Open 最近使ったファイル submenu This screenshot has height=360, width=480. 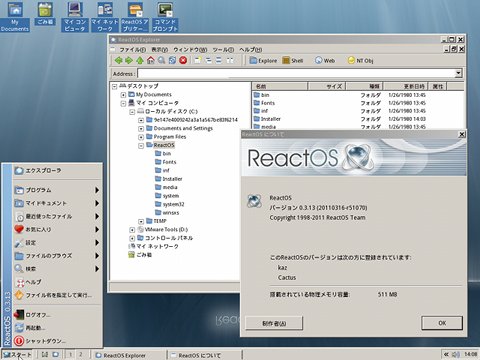pyautogui.click(x=57, y=216)
